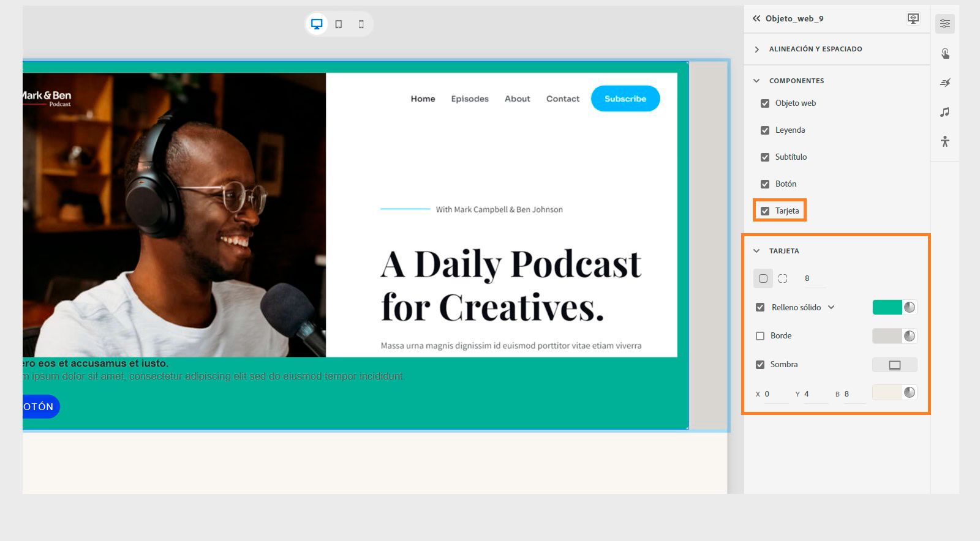Screen dimensions: 980x541
Task: Select the rounded corners icon
Action: click(783, 278)
